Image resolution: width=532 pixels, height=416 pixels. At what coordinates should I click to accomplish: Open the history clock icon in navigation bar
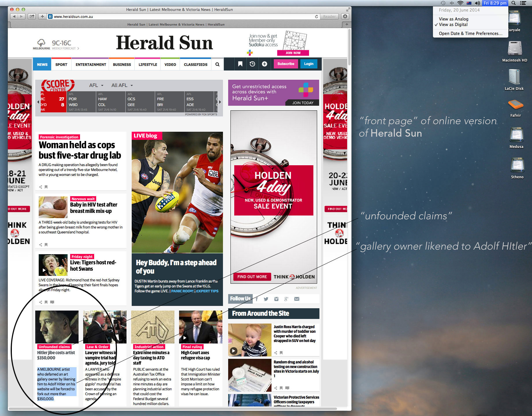point(252,64)
